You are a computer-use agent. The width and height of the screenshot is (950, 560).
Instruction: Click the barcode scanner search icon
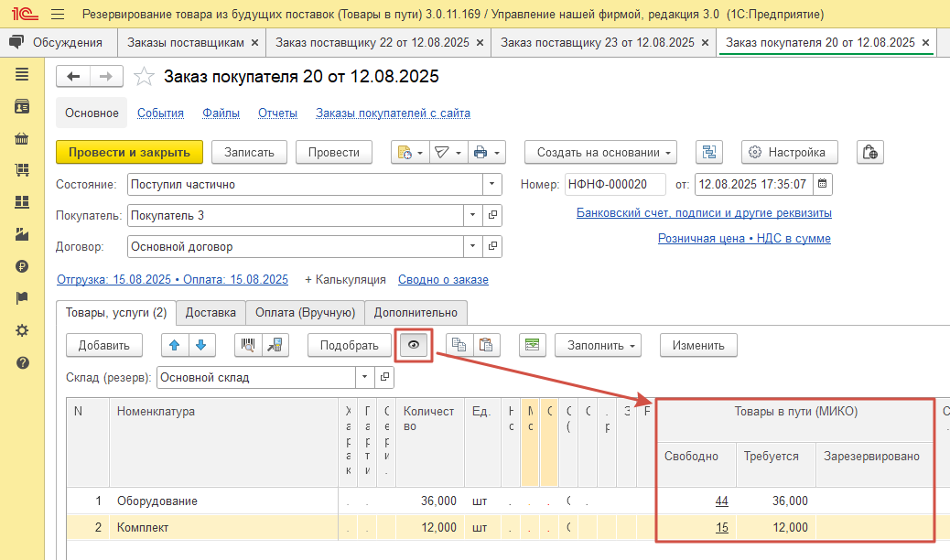pyautogui.click(x=247, y=345)
